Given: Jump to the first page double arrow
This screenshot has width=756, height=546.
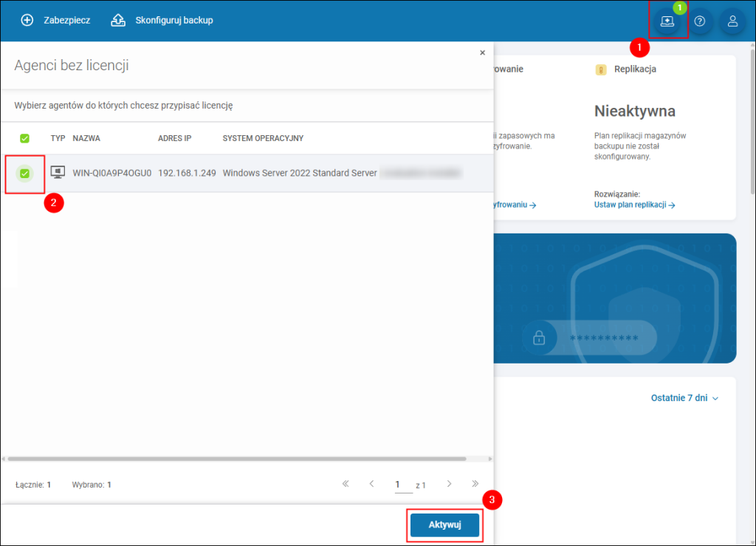Looking at the screenshot, I should pos(346,484).
